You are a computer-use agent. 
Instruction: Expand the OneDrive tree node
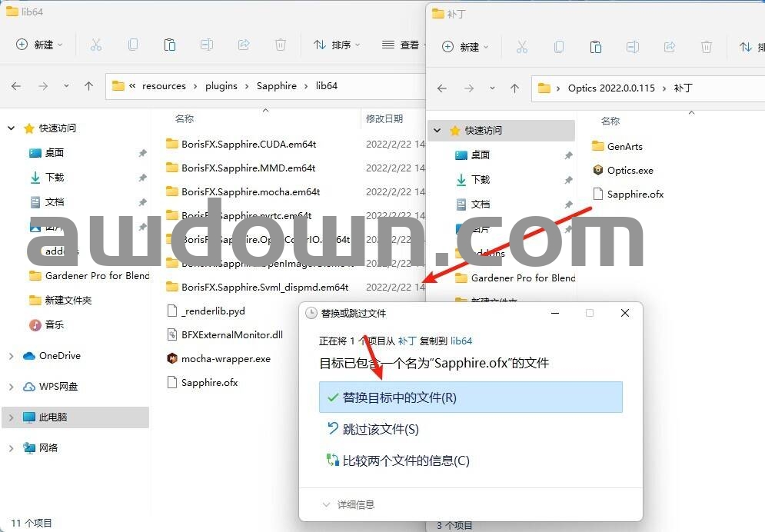pos(11,356)
